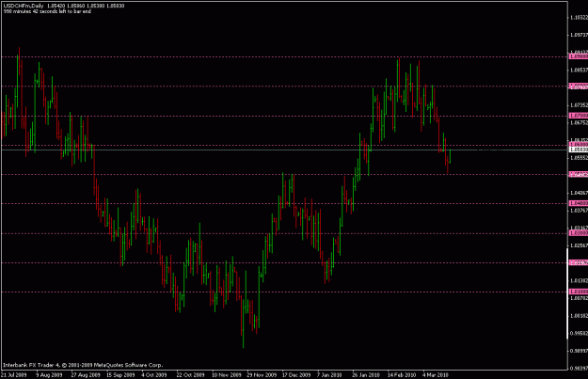Click the bar-end countdown timer text

pyautogui.click(x=47, y=11)
